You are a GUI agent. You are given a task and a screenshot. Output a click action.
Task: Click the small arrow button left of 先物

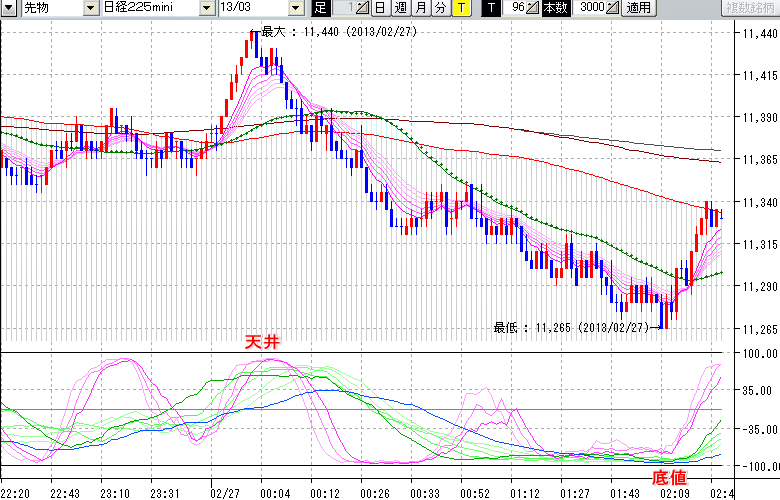[x=9, y=8]
